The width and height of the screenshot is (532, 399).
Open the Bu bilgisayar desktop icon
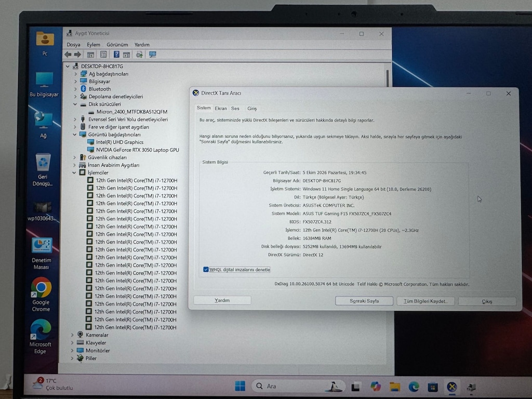44,85
